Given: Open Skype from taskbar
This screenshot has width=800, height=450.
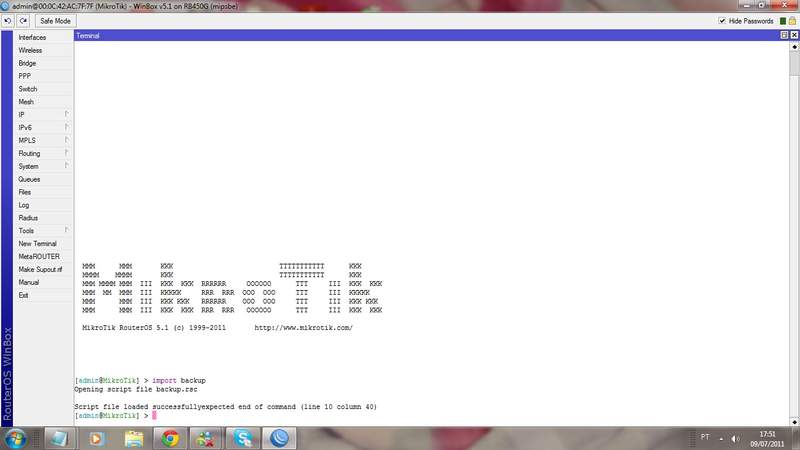Looking at the screenshot, I should pyautogui.click(x=243, y=439).
